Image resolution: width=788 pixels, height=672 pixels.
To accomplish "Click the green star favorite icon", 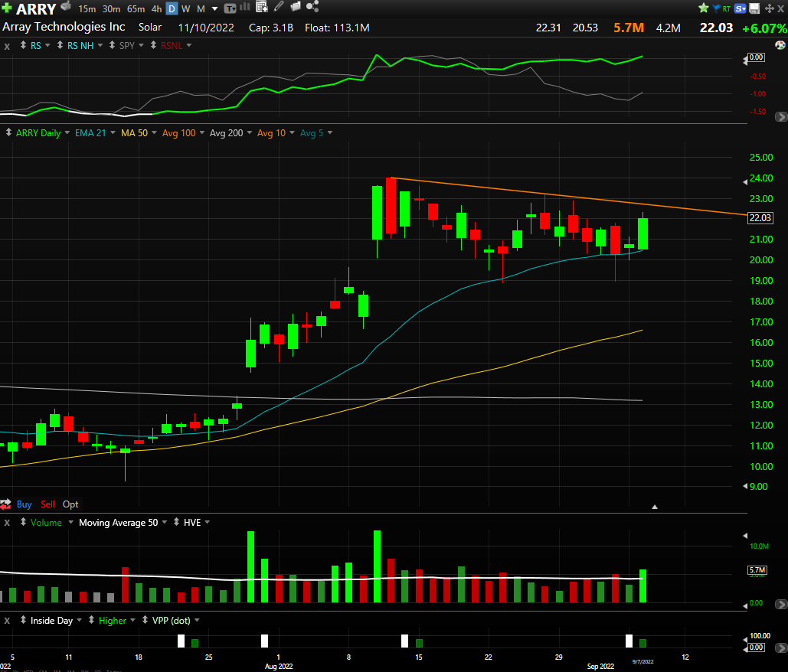I will (704, 8).
